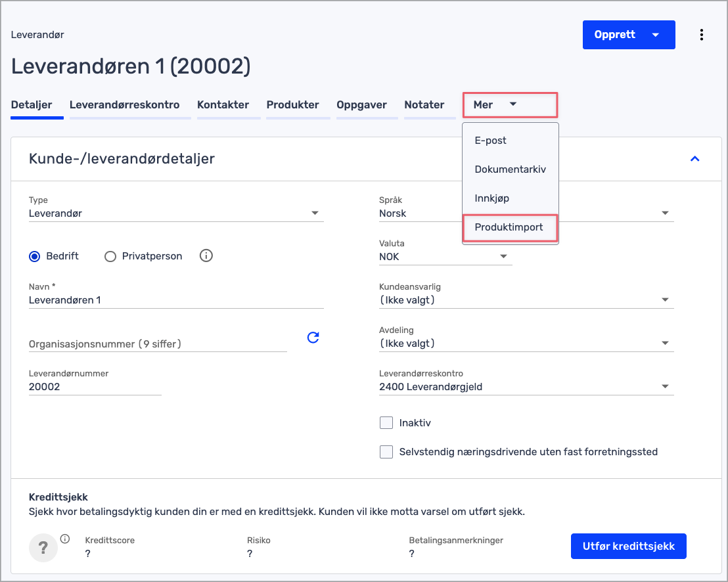Collapse the Kunde-/leverandørdetaljer section
The image size is (728, 582).
tap(694, 159)
